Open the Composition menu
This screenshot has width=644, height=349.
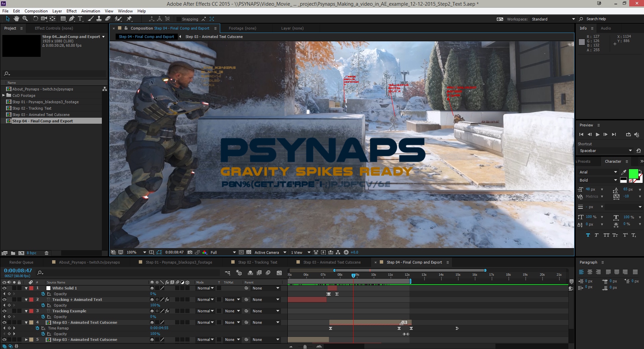click(36, 11)
